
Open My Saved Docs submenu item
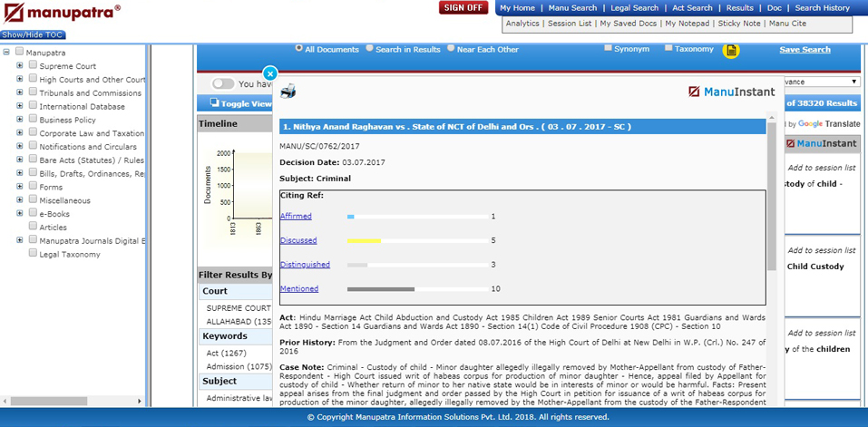coord(628,24)
